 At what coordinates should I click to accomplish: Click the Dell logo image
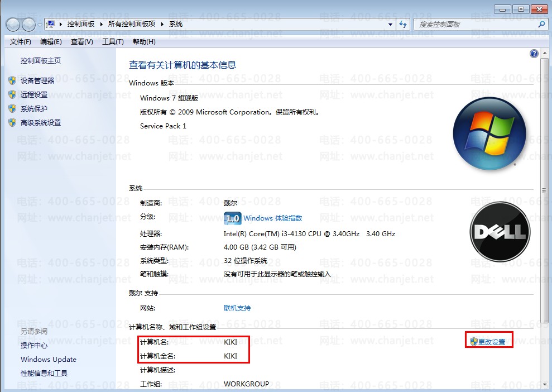click(x=500, y=231)
